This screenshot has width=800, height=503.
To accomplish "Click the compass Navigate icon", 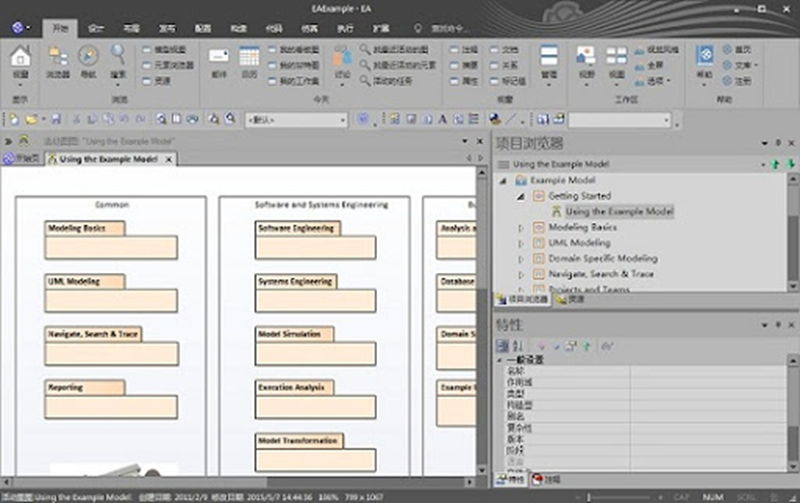I will (x=88, y=56).
